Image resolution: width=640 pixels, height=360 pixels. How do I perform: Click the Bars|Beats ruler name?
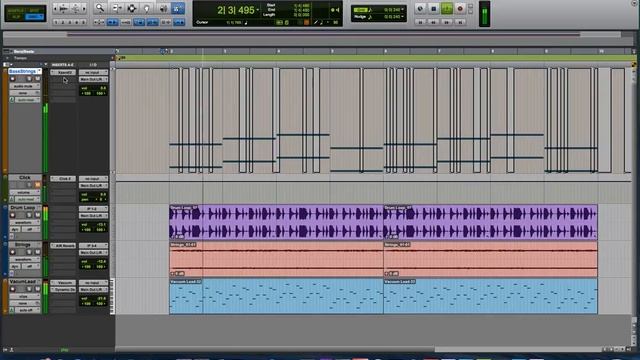24,51
